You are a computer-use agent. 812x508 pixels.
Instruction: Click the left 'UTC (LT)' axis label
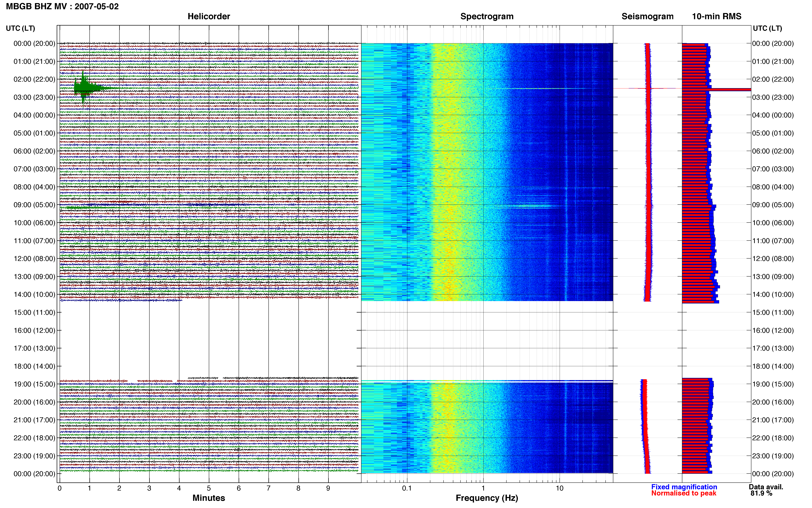point(21,28)
